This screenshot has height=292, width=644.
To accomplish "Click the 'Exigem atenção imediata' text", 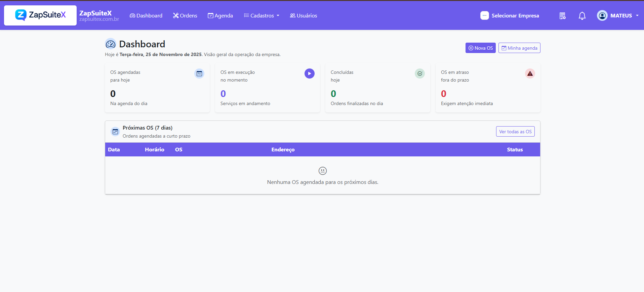I will tap(467, 103).
